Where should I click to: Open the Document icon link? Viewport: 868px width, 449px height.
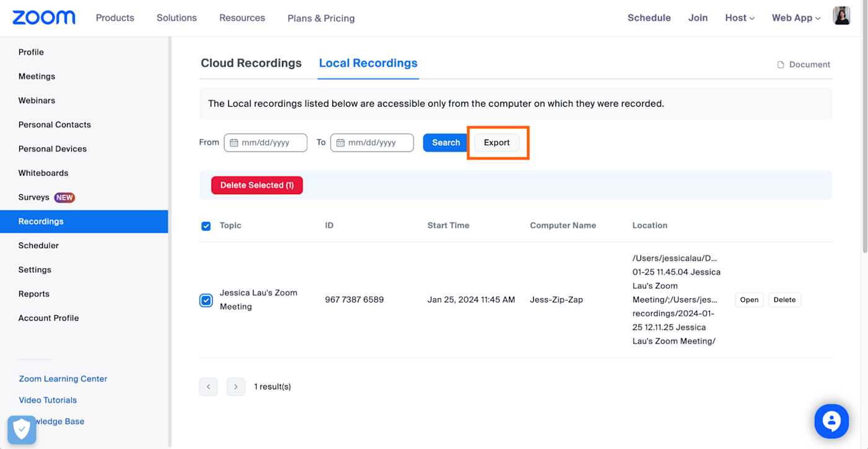804,64
